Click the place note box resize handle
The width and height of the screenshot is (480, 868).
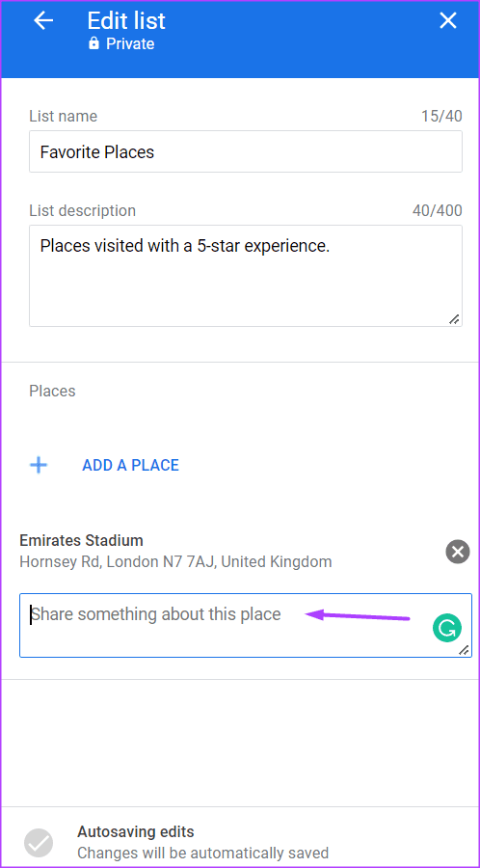464,650
